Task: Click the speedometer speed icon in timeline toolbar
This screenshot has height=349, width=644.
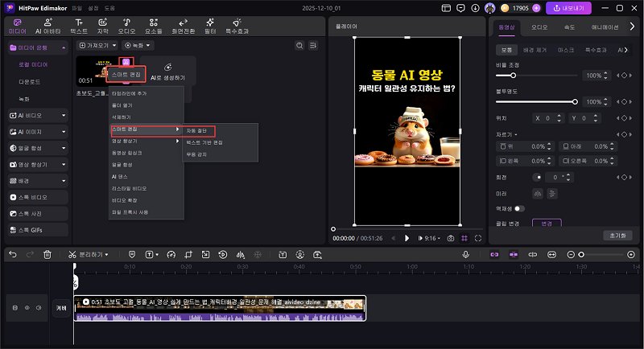Action: tap(171, 255)
